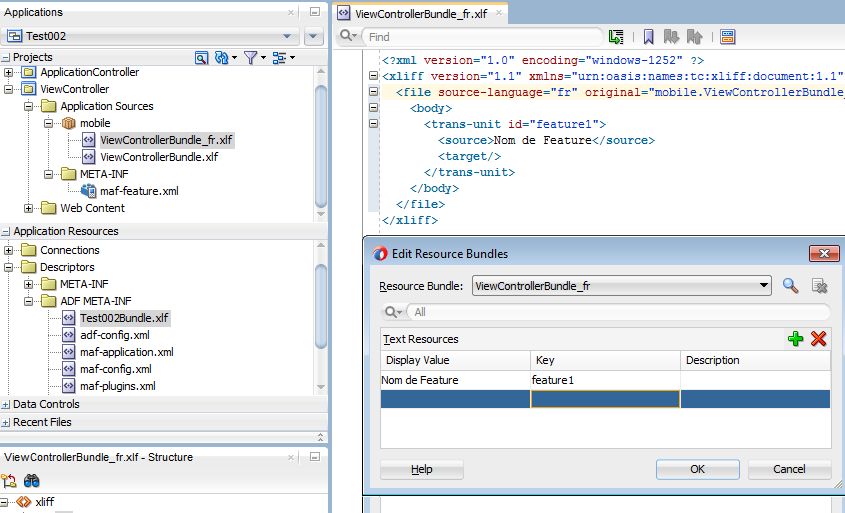
Task: Switch to ViewControllerBundle_fr.xlf editor tab
Action: click(420, 14)
